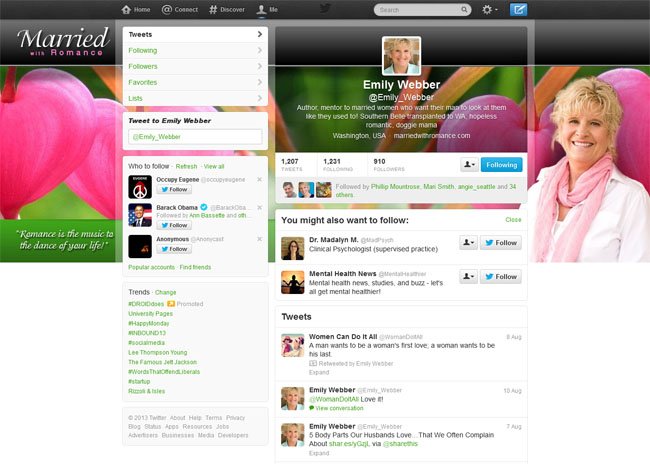Click Emily Webber's profile photo in header
This screenshot has height=464, width=650.
(401, 56)
